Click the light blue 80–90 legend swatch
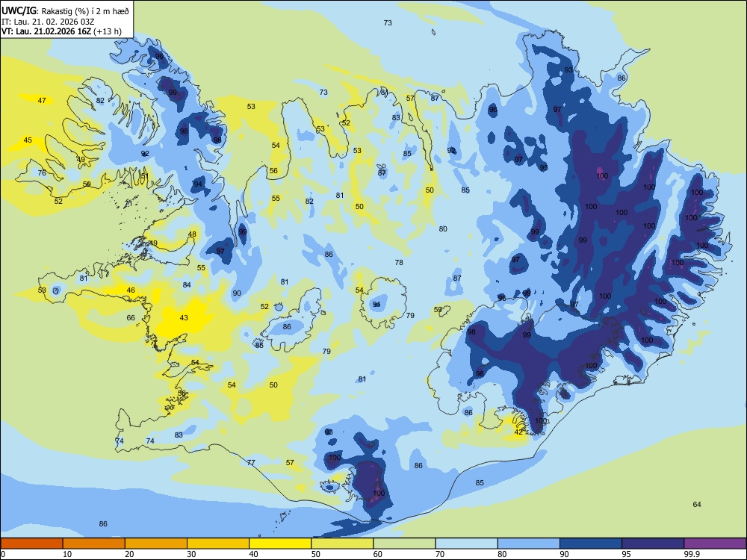 point(529,544)
